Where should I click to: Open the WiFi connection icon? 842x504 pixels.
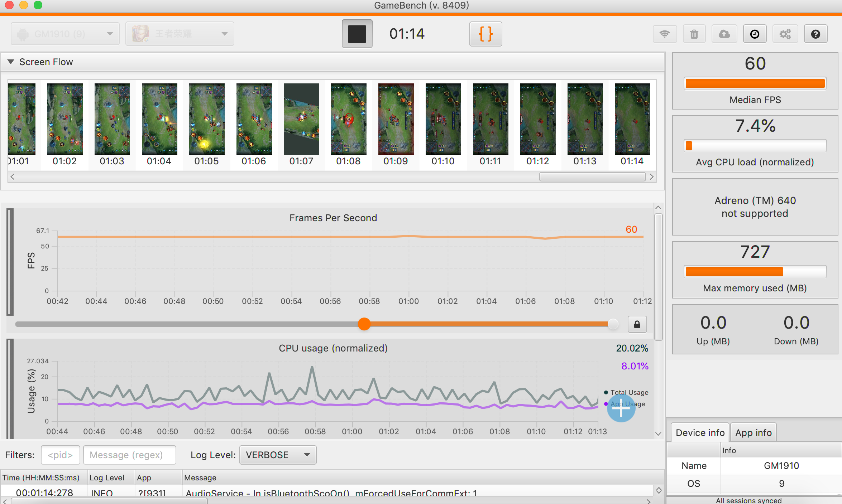pos(665,34)
